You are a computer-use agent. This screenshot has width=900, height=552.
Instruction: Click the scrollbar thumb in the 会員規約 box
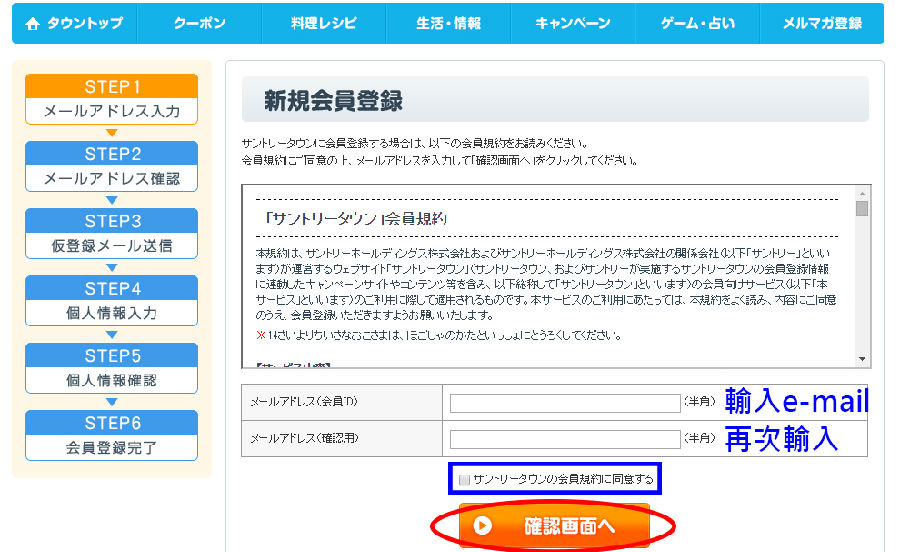pyautogui.click(x=862, y=208)
